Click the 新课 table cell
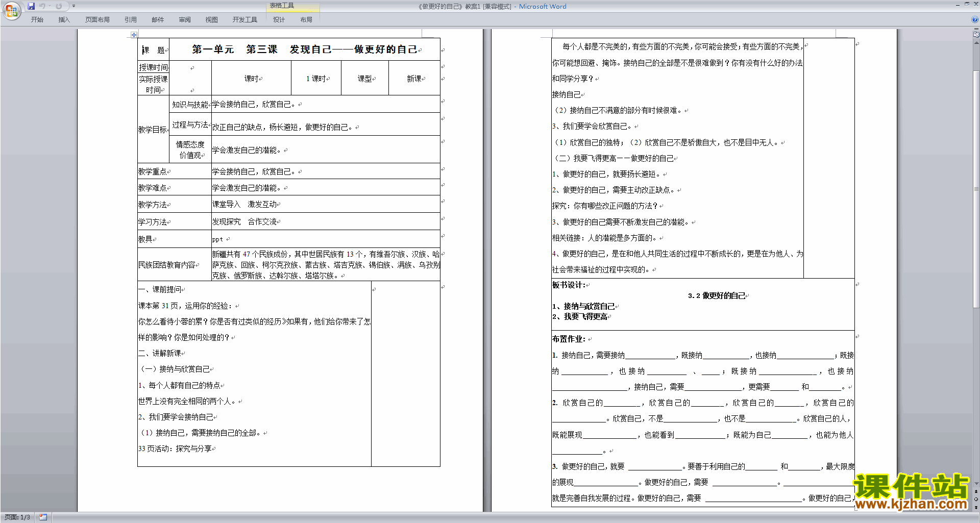980x523 pixels. click(x=414, y=79)
